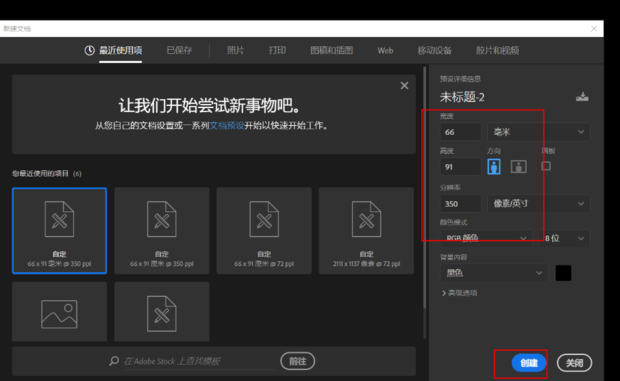Click the height field showing 91
The image size is (620, 381).
tap(460, 166)
